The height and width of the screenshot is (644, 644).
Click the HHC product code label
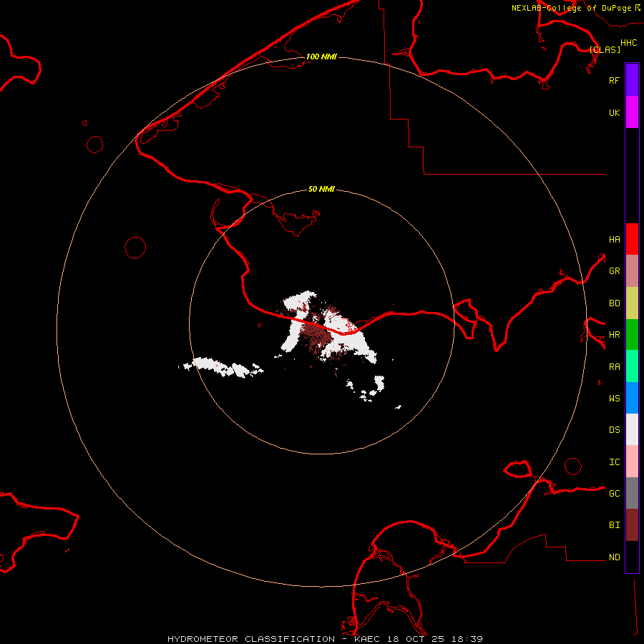point(628,43)
